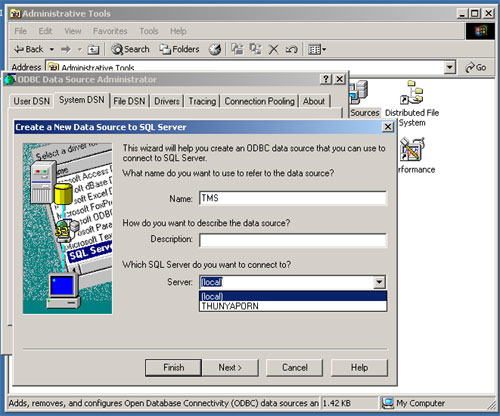Open the Tools menu

[x=149, y=31]
